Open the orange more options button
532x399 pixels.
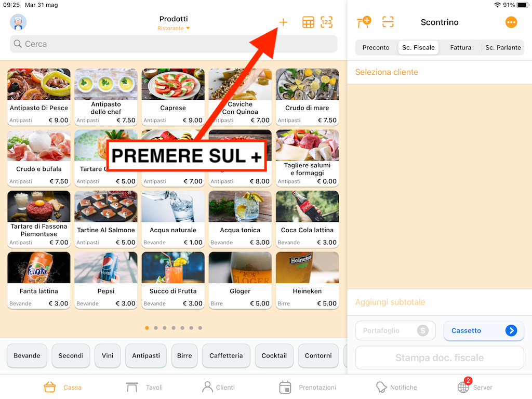(x=511, y=22)
